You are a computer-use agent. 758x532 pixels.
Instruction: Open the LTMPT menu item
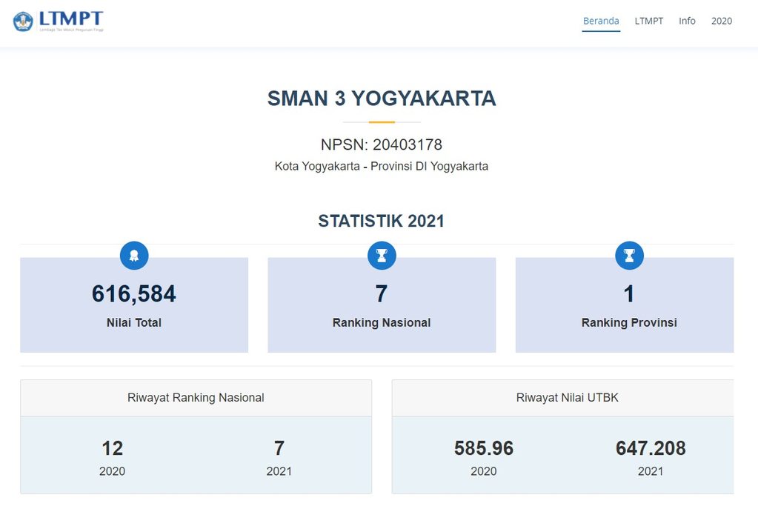click(649, 21)
